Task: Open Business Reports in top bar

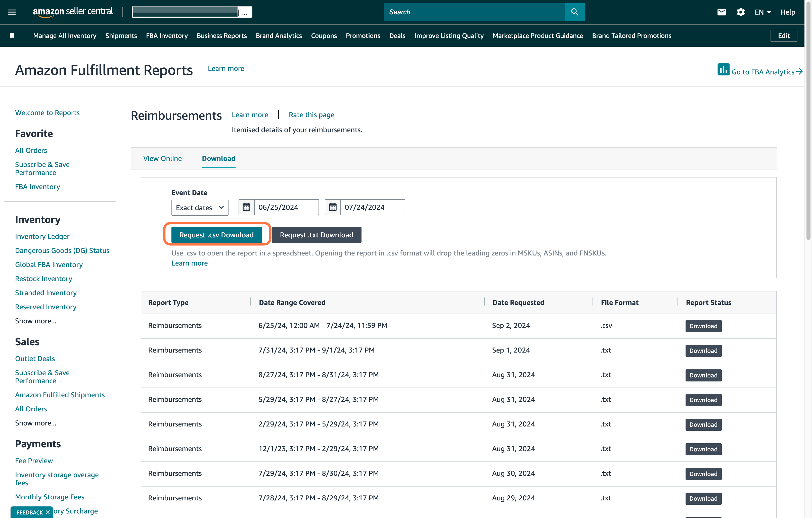Action: (221, 36)
